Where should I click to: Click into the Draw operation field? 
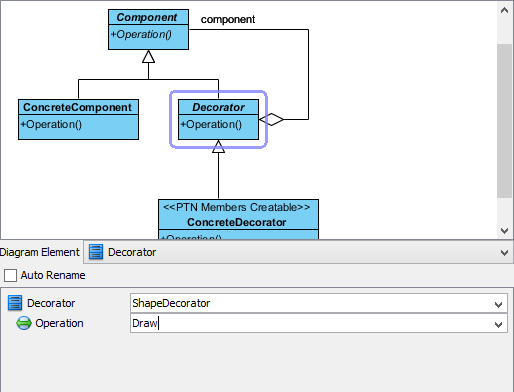click(312, 323)
